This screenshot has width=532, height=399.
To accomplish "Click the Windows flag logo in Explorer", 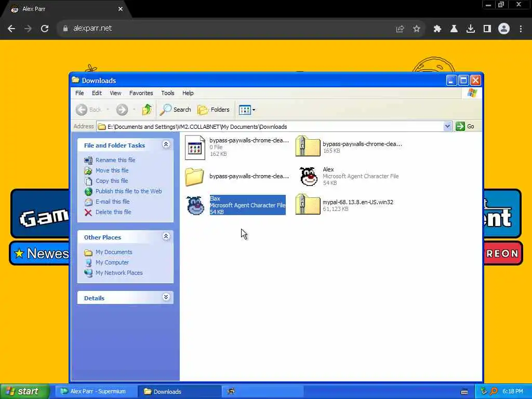I will point(472,93).
